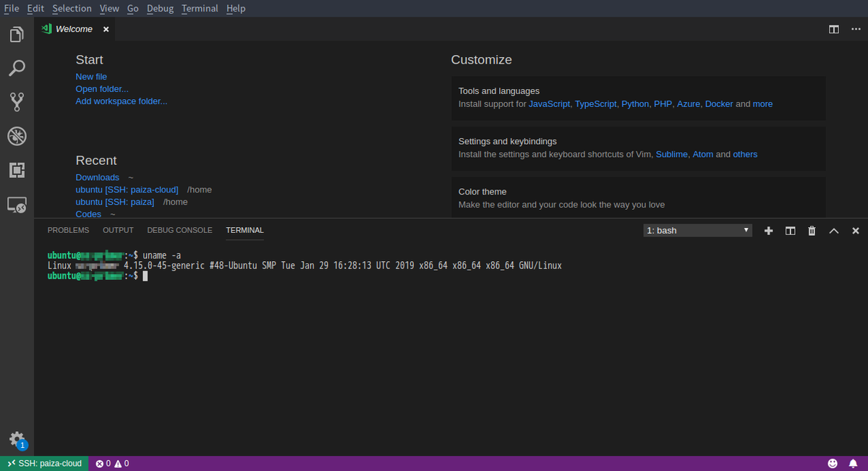Viewport: 868px width, 471px height.
Task: Open the Selection menu
Action: coord(72,9)
